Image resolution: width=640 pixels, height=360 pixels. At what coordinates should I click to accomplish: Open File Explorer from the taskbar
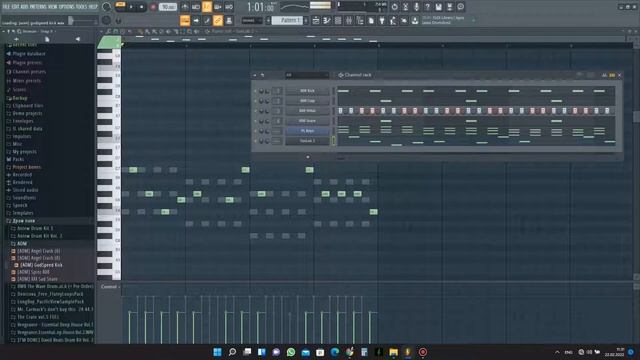point(393,352)
